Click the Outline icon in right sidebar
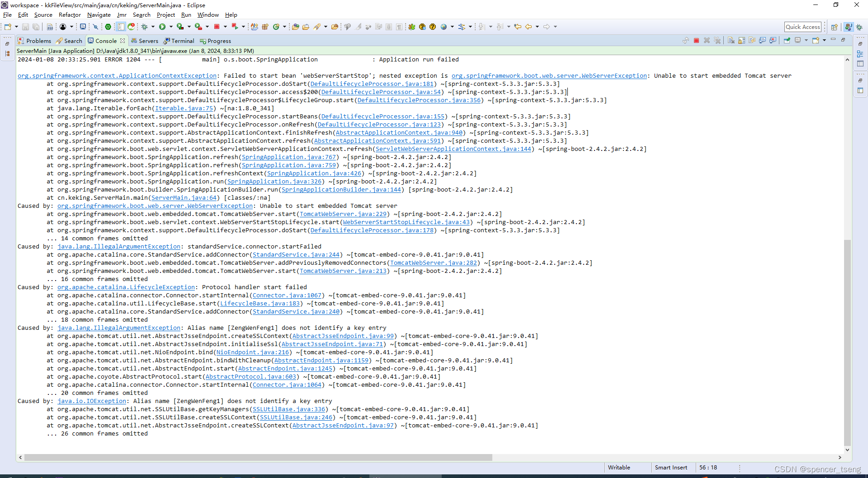 (860, 53)
